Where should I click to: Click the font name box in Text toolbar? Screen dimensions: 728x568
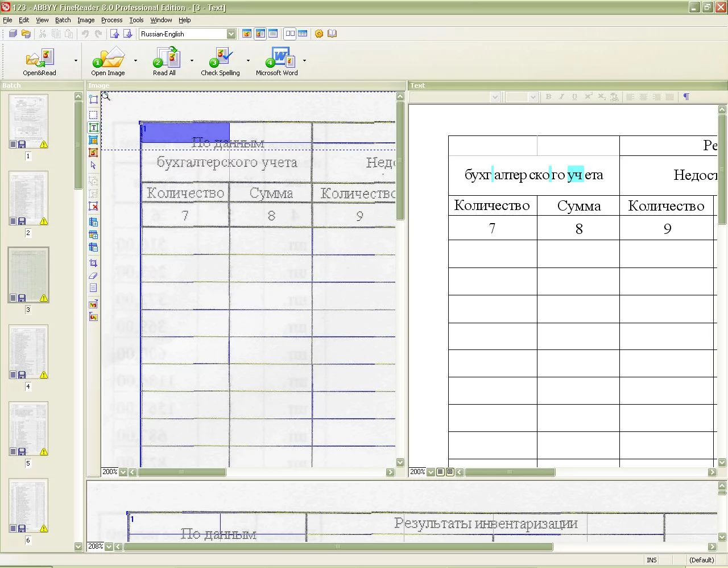coord(454,97)
